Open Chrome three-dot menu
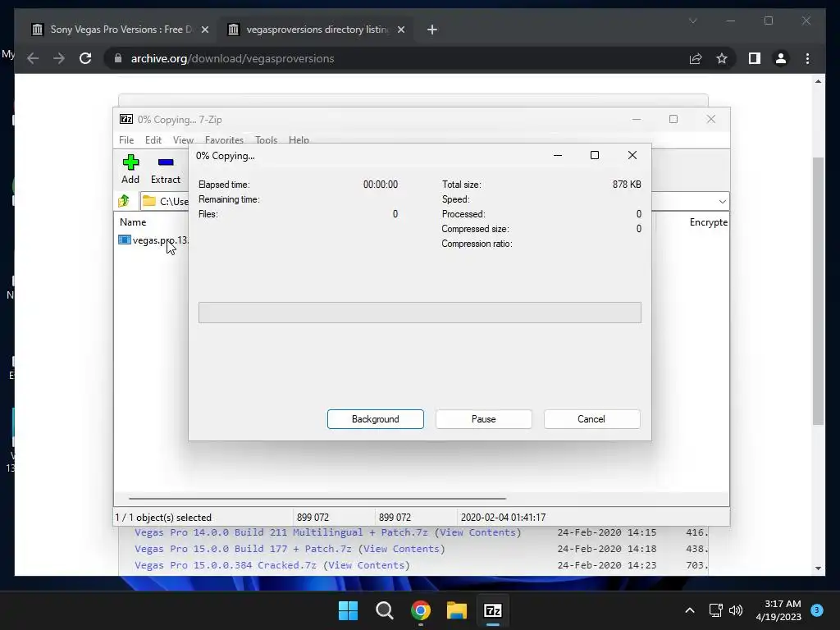Screen dimensions: 840x630 (807, 58)
